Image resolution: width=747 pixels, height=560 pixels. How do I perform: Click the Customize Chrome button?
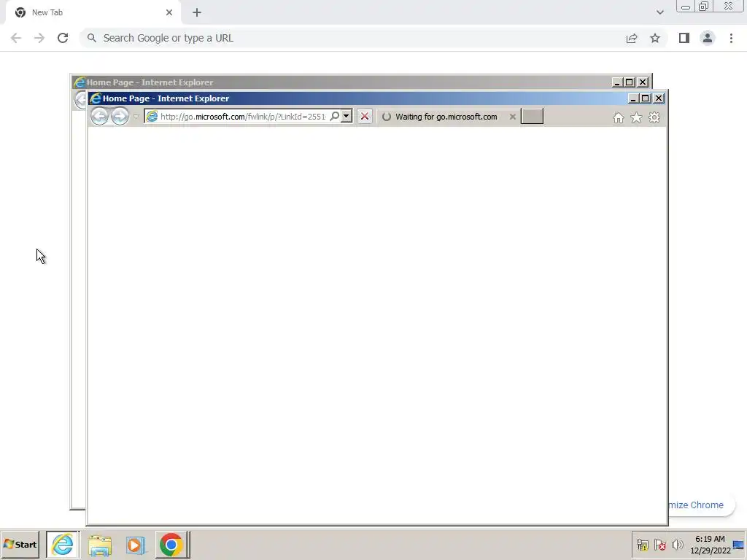click(700, 505)
